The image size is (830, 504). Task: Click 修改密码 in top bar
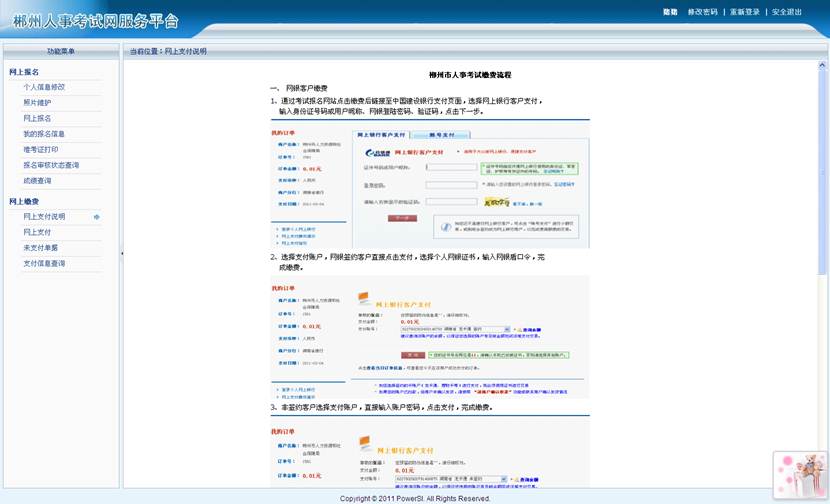tap(702, 12)
